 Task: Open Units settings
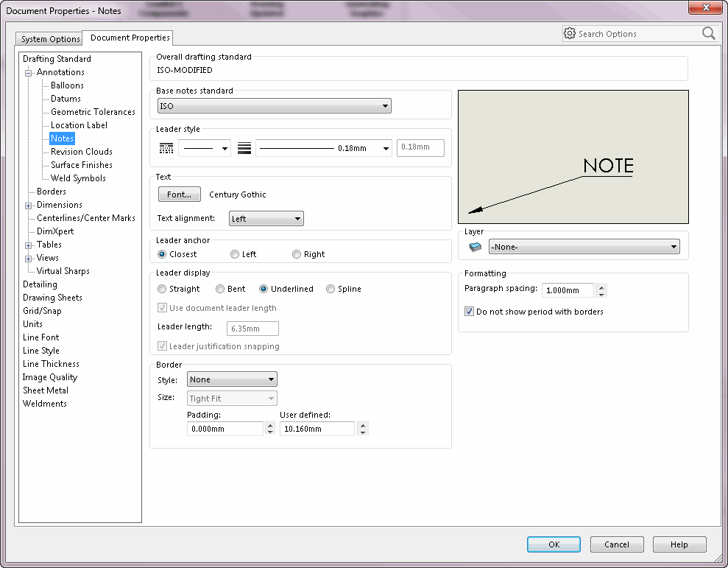[32, 324]
